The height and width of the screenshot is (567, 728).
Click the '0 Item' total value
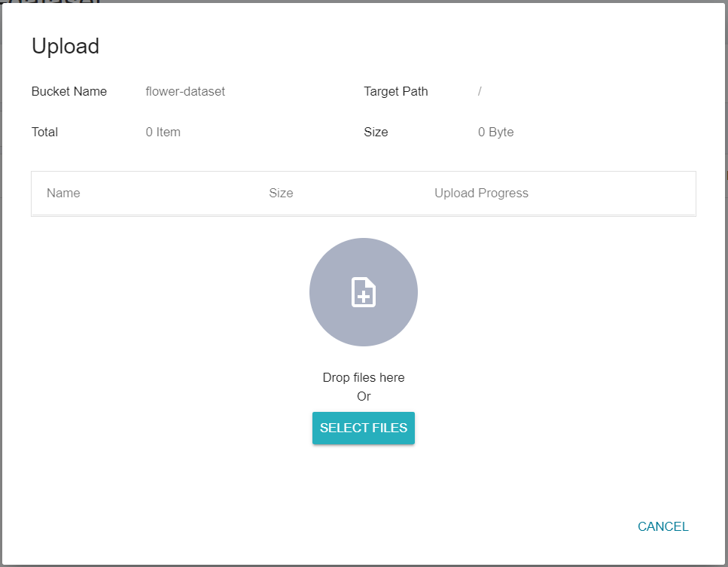(x=163, y=133)
